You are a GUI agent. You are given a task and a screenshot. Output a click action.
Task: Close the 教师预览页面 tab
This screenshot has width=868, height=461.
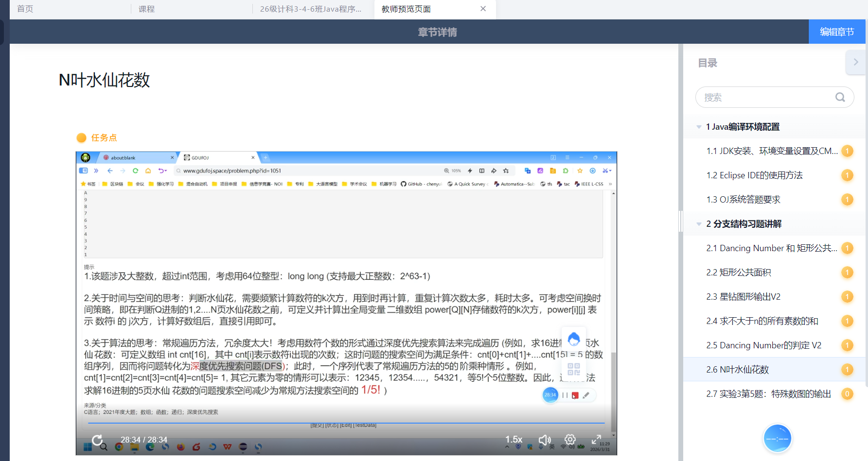click(483, 9)
